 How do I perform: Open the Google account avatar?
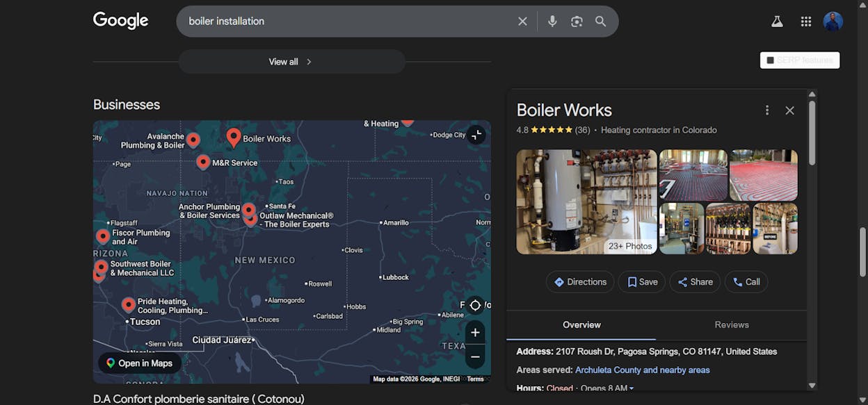click(x=833, y=22)
